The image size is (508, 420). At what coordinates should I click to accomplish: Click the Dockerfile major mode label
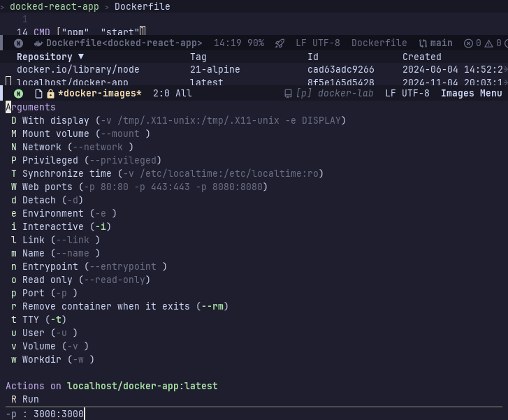tap(379, 43)
